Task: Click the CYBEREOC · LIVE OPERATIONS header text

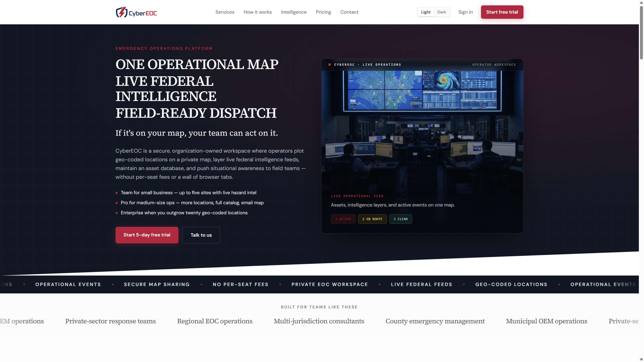Action: [367, 64]
